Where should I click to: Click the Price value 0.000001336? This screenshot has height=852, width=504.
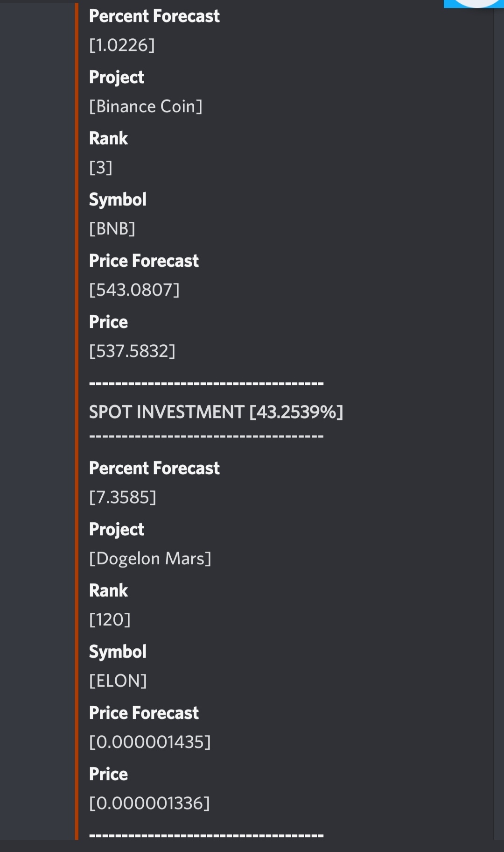point(149,803)
